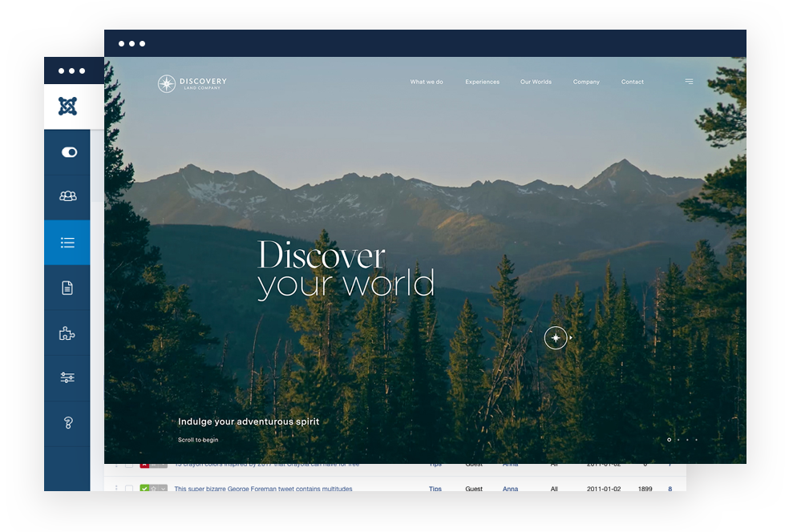
Task: Click the '1899' hits value
Action: (645, 489)
